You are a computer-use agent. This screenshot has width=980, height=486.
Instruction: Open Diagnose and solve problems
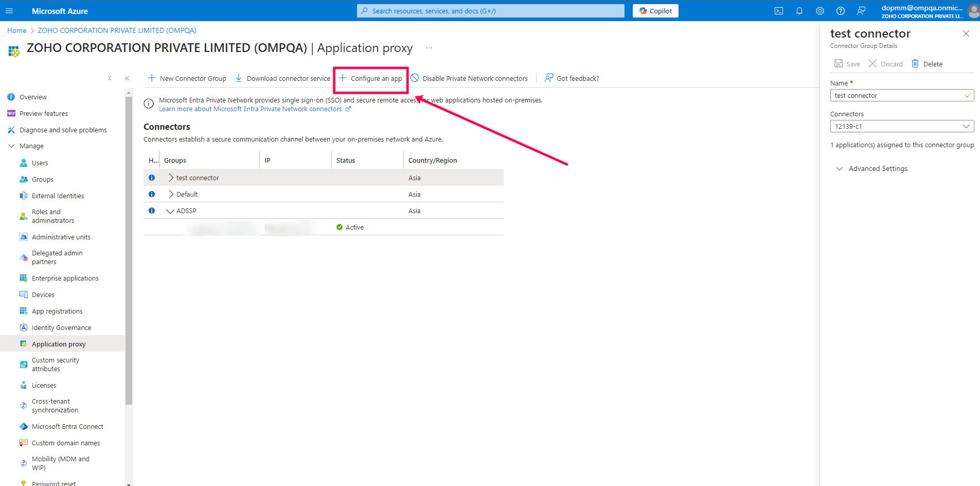pyautogui.click(x=62, y=130)
